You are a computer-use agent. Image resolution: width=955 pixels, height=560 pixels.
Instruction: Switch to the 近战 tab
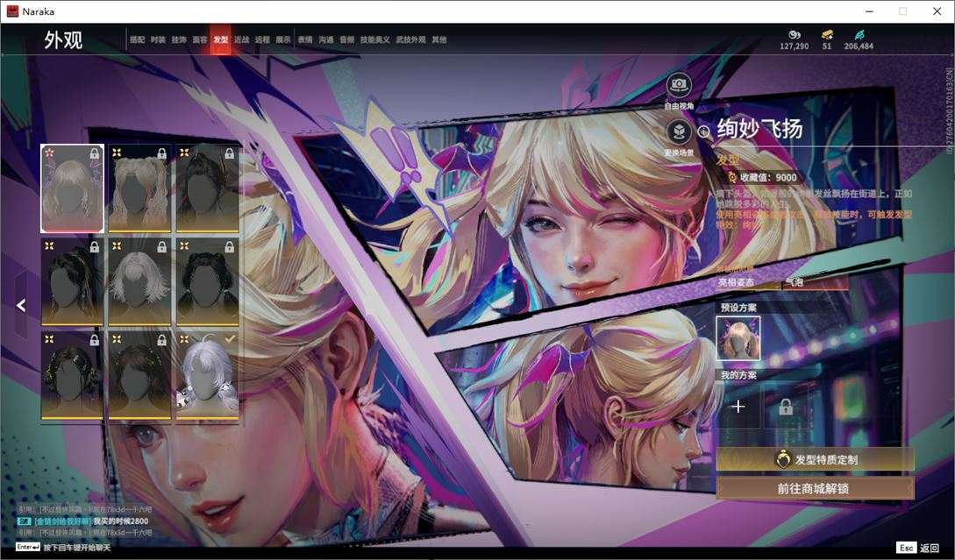point(242,39)
